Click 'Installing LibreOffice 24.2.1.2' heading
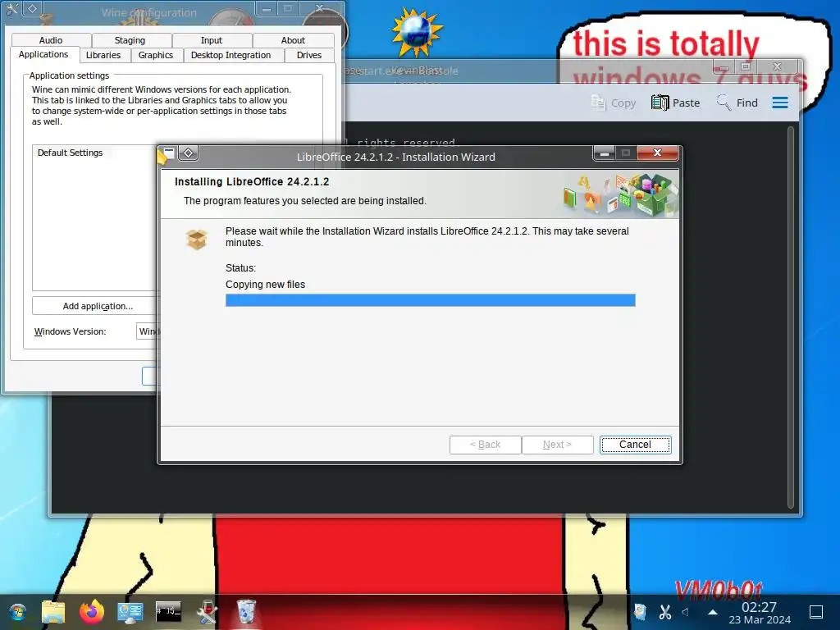Viewport: 840px width, 630px height. pos(252,181)
